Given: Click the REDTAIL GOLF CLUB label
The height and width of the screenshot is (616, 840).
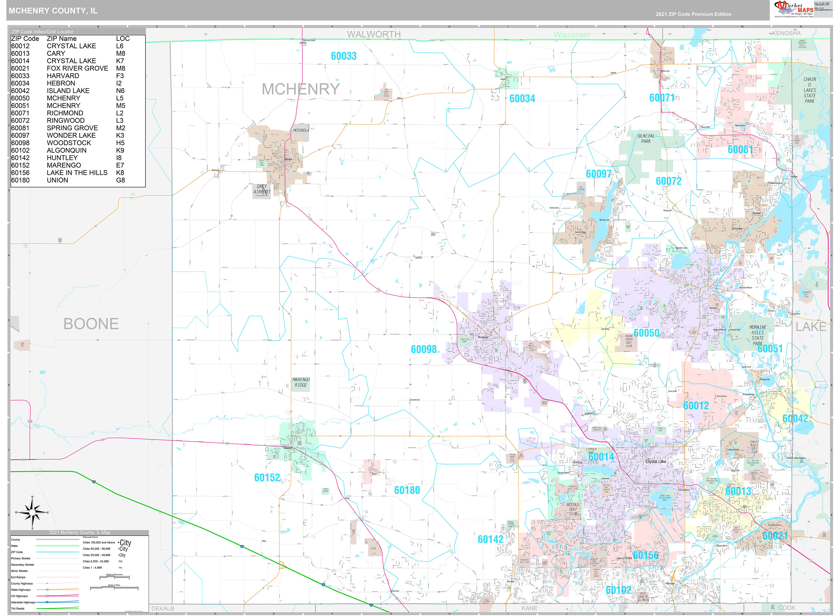Looking at the screenshot, I should (573, 509).
